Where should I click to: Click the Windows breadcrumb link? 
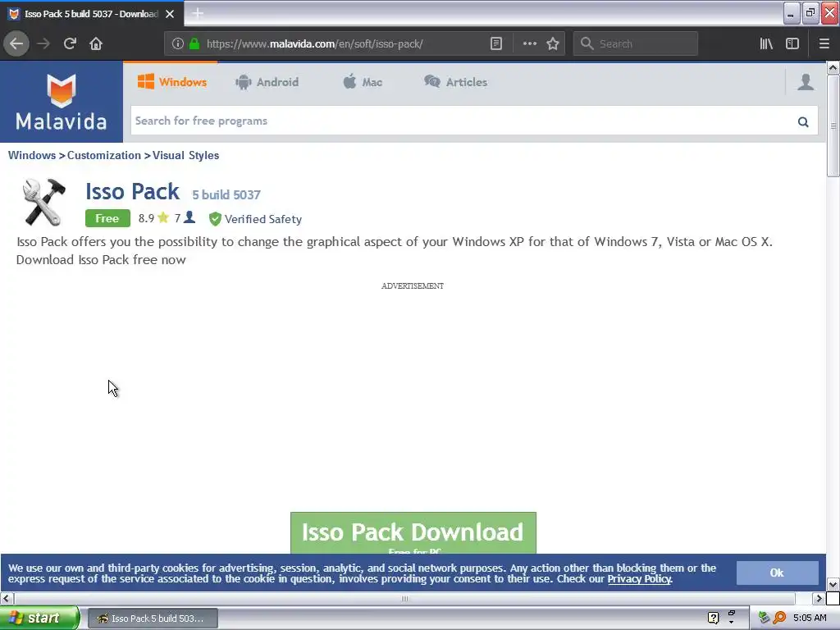coord(32,155)
